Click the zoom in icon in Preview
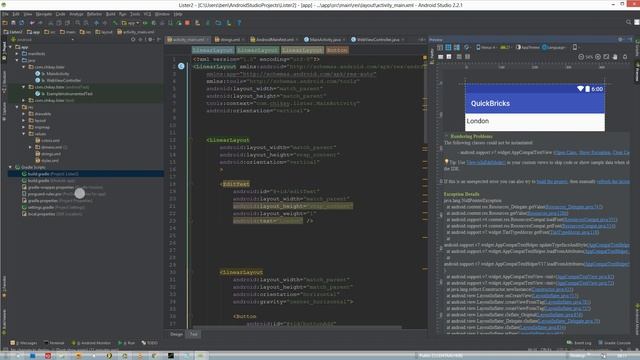 point(598,57)
